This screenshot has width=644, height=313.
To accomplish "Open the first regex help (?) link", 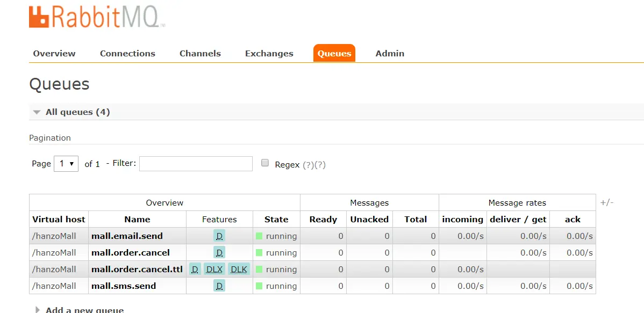I will click(x=307, y=165).
